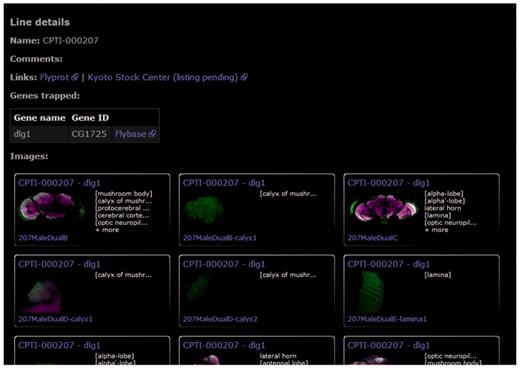Click title of 207MaleDualE-lamina1 card
This screenshot has width=520, height=369.
point(389,264)
